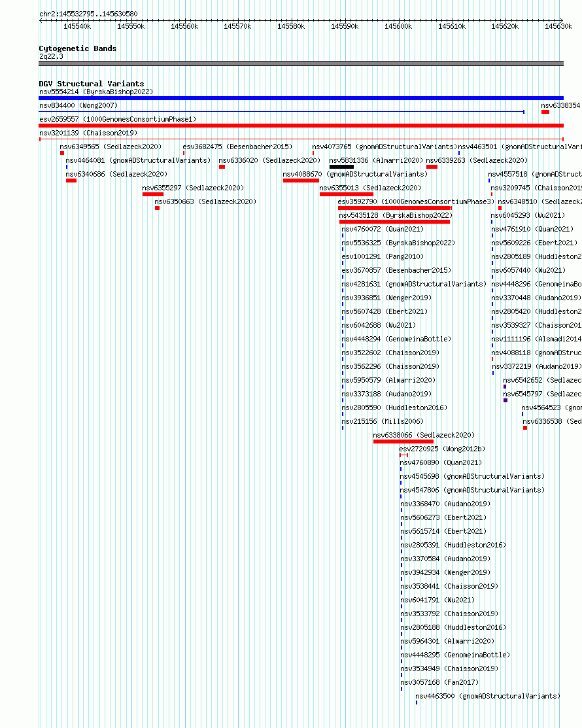This screenshot has width=582, height=728.
Task: Click the nsv5606273 (Ebert2021) label
Action: [444, 518]
